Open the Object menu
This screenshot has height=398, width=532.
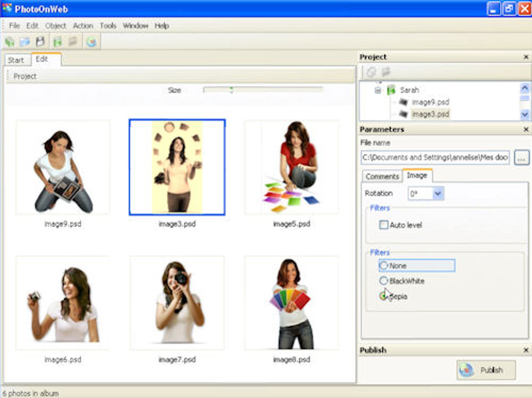click(x=55, y=26)
